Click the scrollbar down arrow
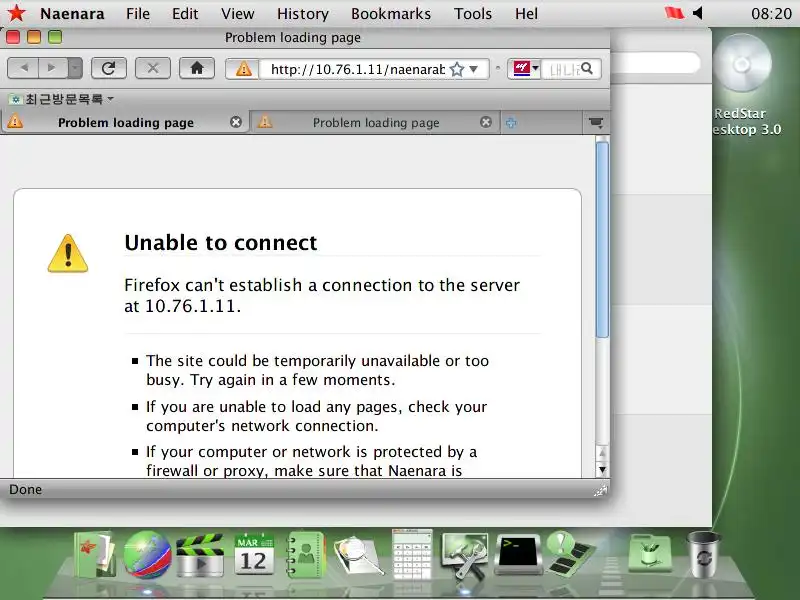 coord(602,470)
